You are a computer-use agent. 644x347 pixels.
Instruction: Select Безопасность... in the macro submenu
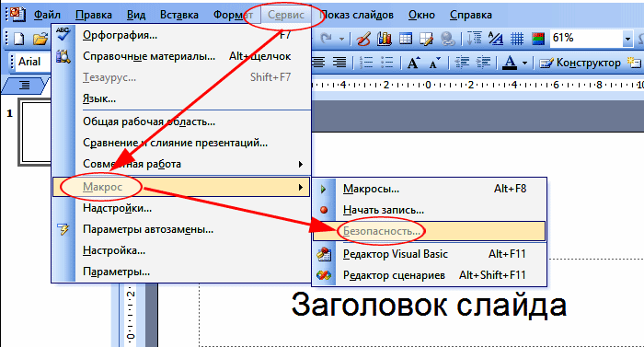pyautogui.click(x=429, y=231)
